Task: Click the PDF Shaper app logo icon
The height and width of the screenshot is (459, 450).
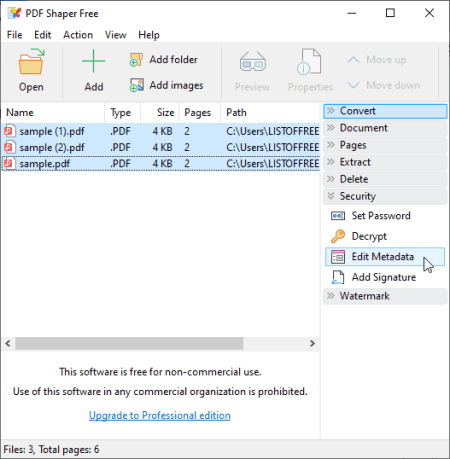Action: (x=15, y=13)
